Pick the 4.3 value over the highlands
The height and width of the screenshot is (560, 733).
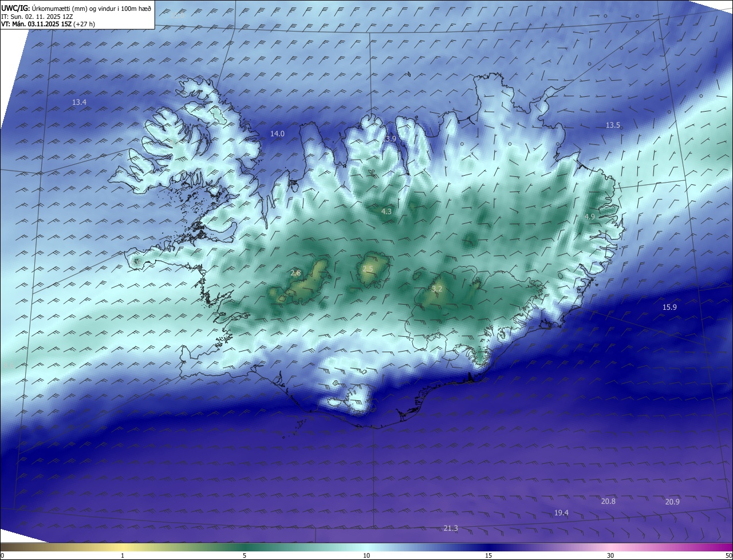click(387, 211)
